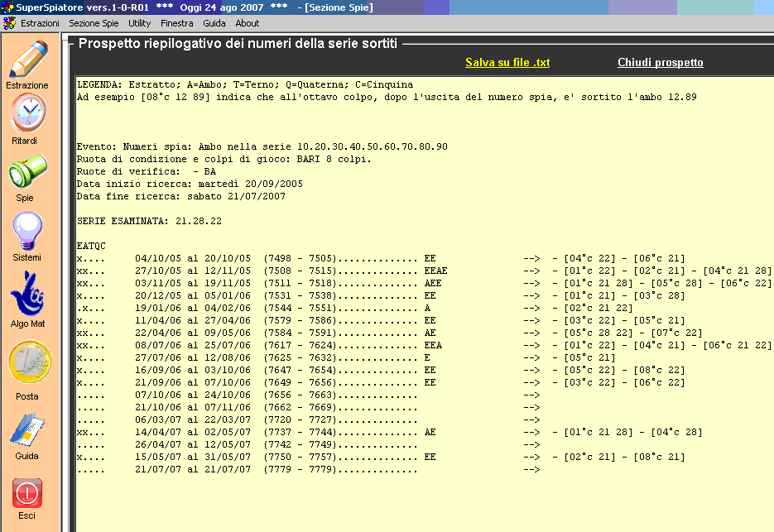Select the Spie flashlight icon
This screenshot has width=774, height=532.
pyautogui.click(x=27, y=171)
